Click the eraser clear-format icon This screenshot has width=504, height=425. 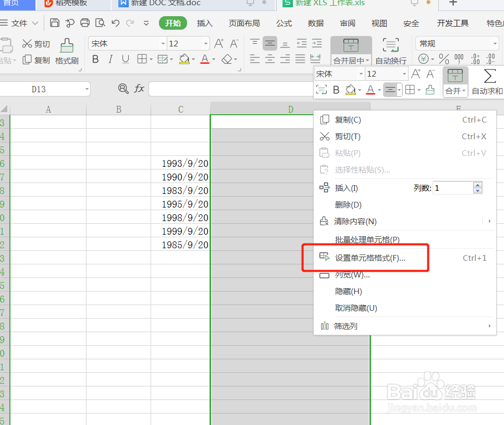tap(227, 59)
